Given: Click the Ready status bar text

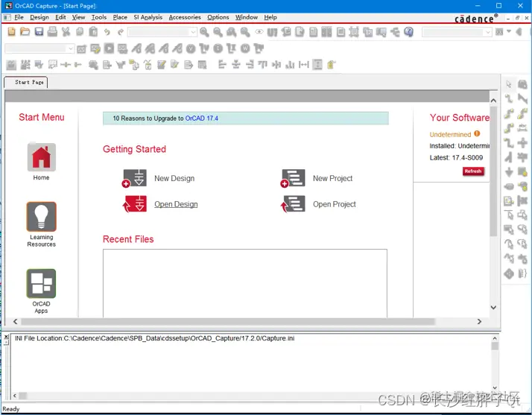Looking at the screenshot, I should [11, 409].
